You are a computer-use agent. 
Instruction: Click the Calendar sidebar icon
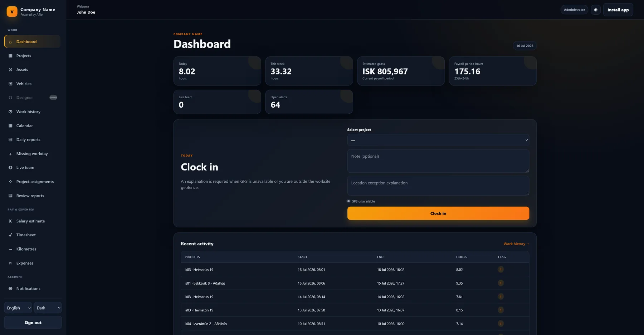pyautogui.click(x=10, y=126)
